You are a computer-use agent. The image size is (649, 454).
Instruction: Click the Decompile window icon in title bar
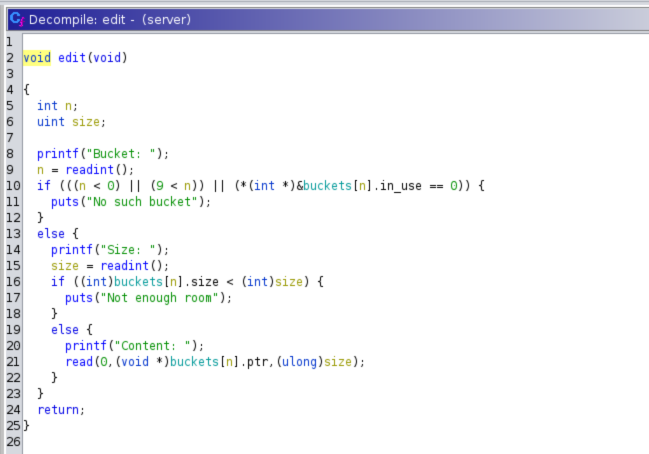point(12,19)
